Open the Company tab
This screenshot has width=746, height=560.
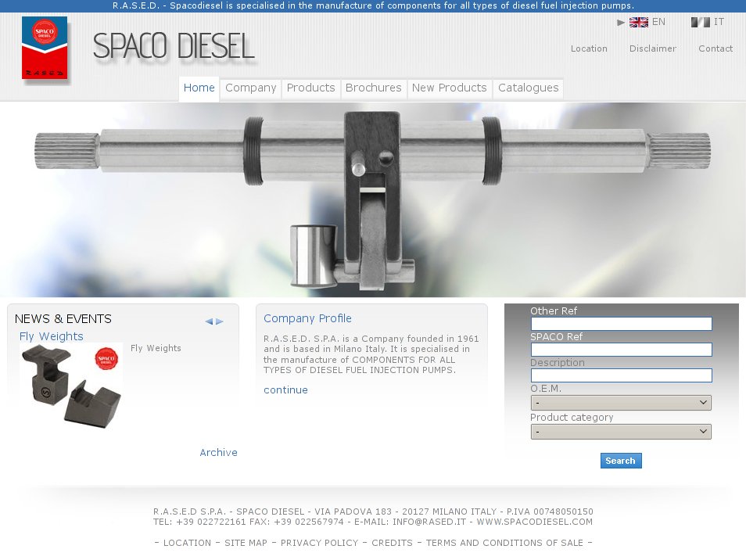(x=251, y=88)
